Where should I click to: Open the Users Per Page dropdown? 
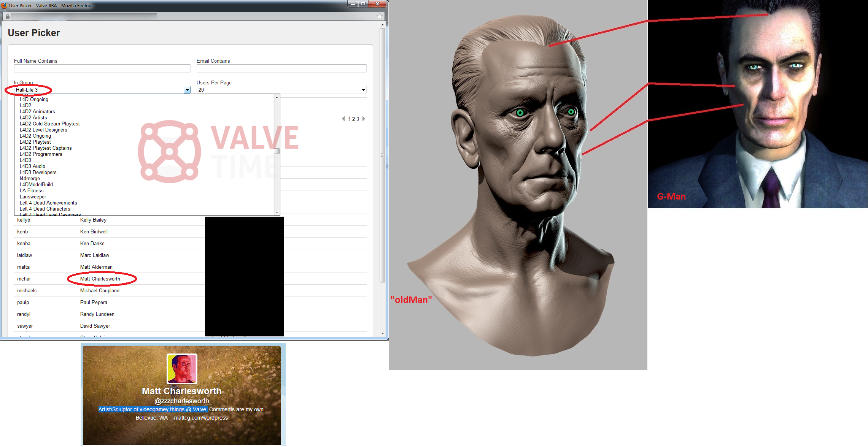coord(281,90)
